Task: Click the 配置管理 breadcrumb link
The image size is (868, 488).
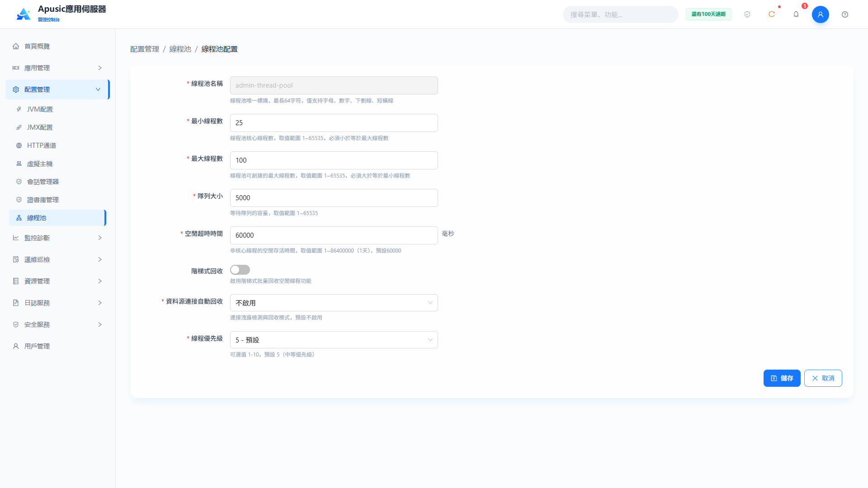Action: click(x=145, y=49)
